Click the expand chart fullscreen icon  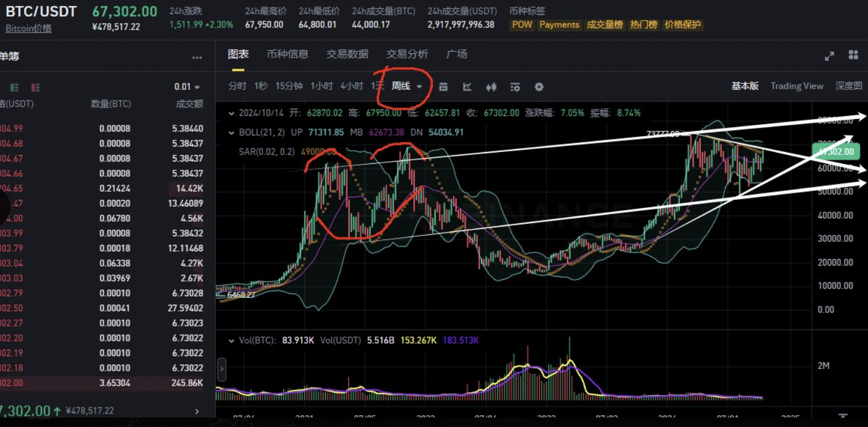(x=830, y=56)
